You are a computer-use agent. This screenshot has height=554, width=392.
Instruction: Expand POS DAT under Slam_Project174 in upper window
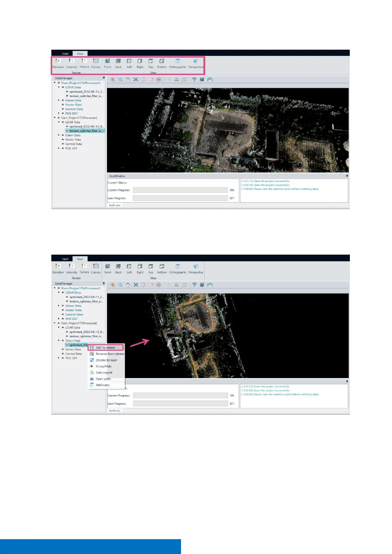pyautogui.click(x=59, y=113)
